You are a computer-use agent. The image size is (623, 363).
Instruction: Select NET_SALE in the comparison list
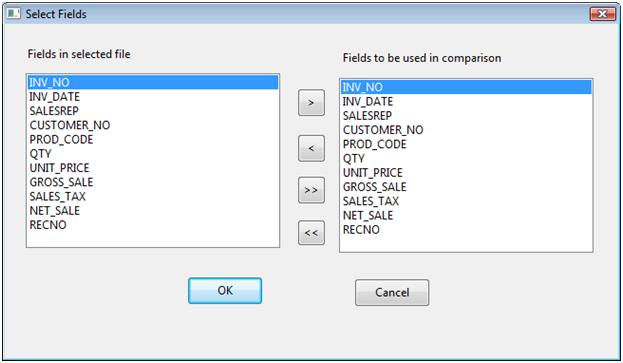pos(466,215)
